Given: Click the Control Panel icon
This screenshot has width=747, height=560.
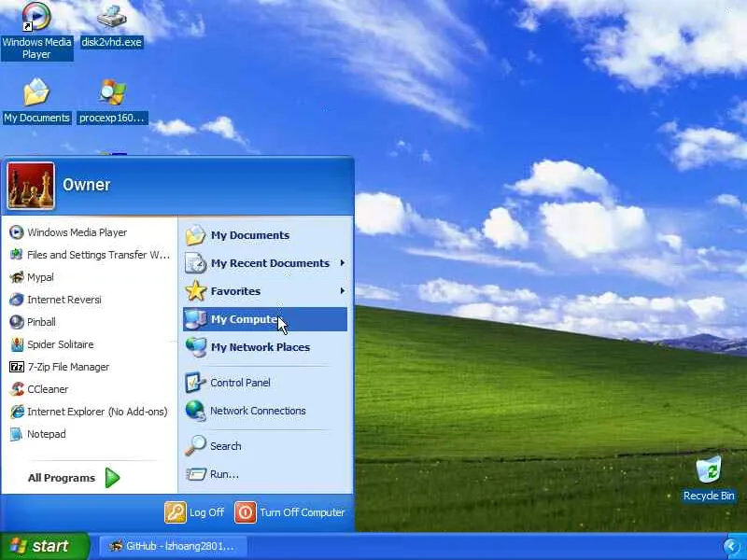Looking at the screenshot, I should 195,383.
